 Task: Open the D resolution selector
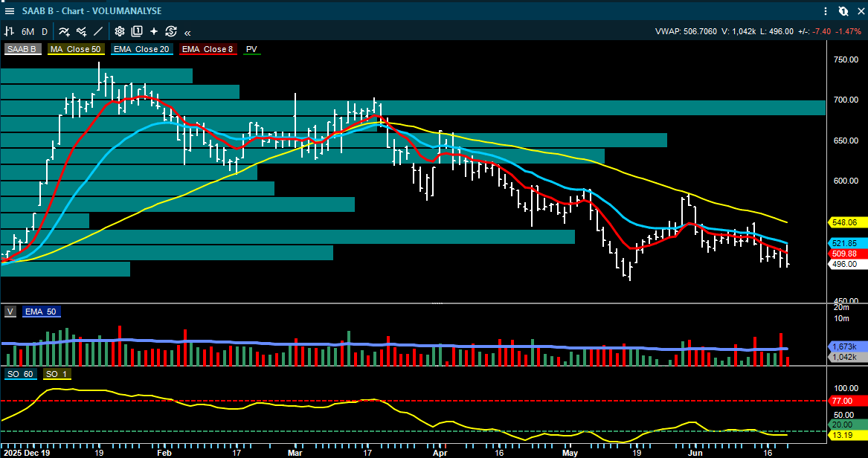[x=45, y=31]
